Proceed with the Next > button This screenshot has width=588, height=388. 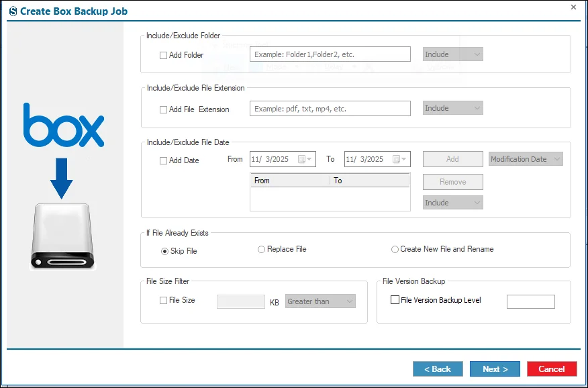(495, 369)
